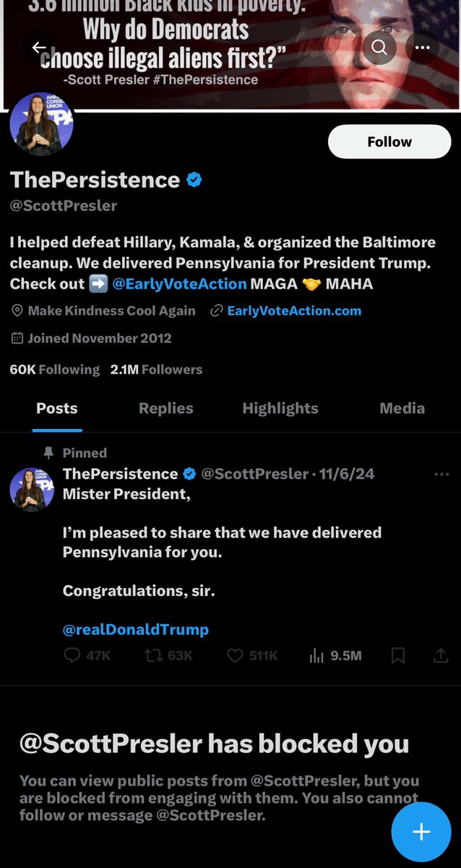
Task: View the 2.1M Followers list
Action: (156, 370)
